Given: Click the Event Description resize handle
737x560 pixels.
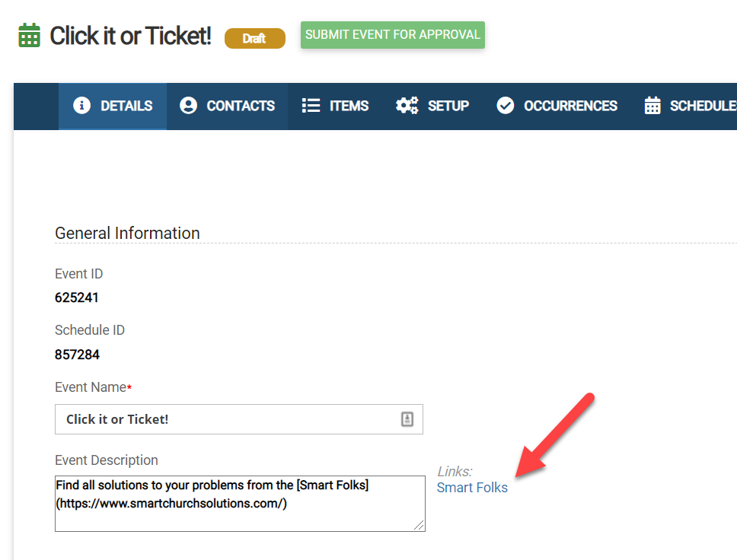Looking at the screenshot, I should (x=420, y=525).
